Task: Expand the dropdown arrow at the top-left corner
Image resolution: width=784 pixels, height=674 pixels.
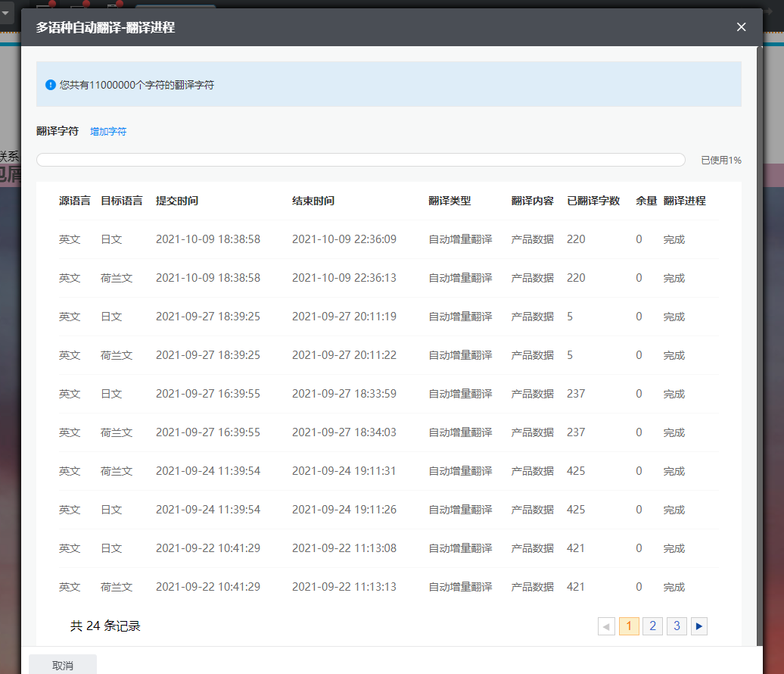Action: pyautogui.click(x=5, y=13)
